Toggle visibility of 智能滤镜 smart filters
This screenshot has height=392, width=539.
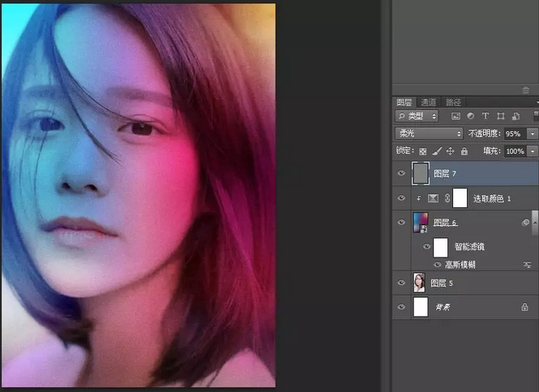(x=426, y=247)
